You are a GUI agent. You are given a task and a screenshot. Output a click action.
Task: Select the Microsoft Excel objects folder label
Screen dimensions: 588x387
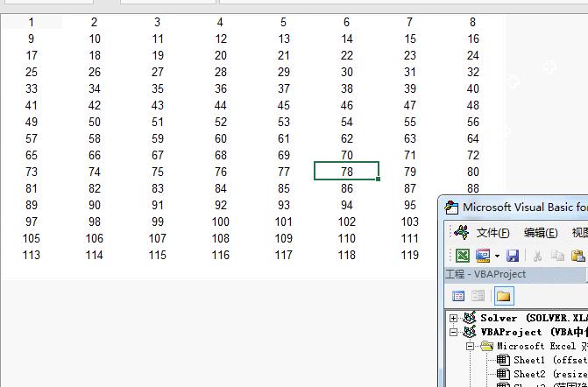click(542, 346)
